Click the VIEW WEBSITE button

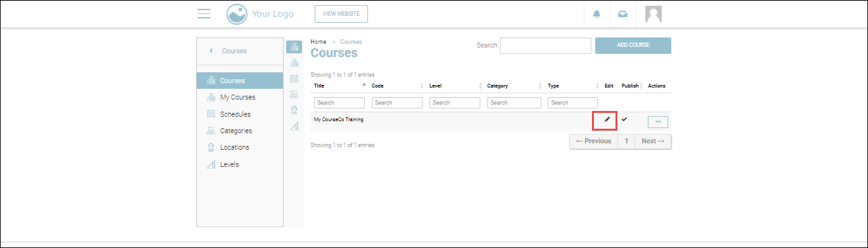click(x=341, y=14)
